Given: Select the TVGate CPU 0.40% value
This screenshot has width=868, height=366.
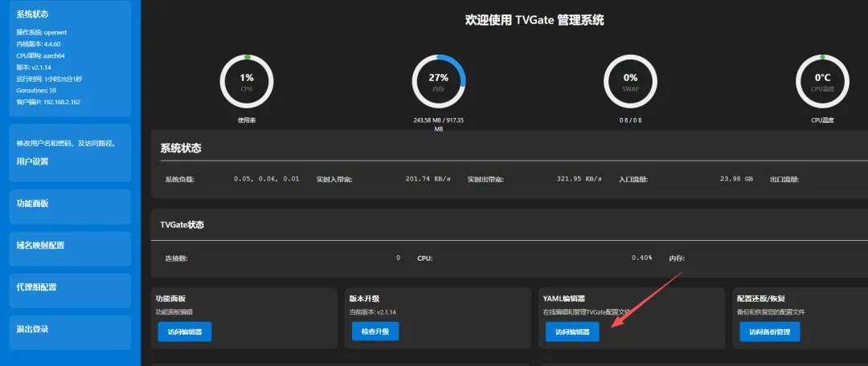Looking at the screenshot, I should click(x=641, y=258).
